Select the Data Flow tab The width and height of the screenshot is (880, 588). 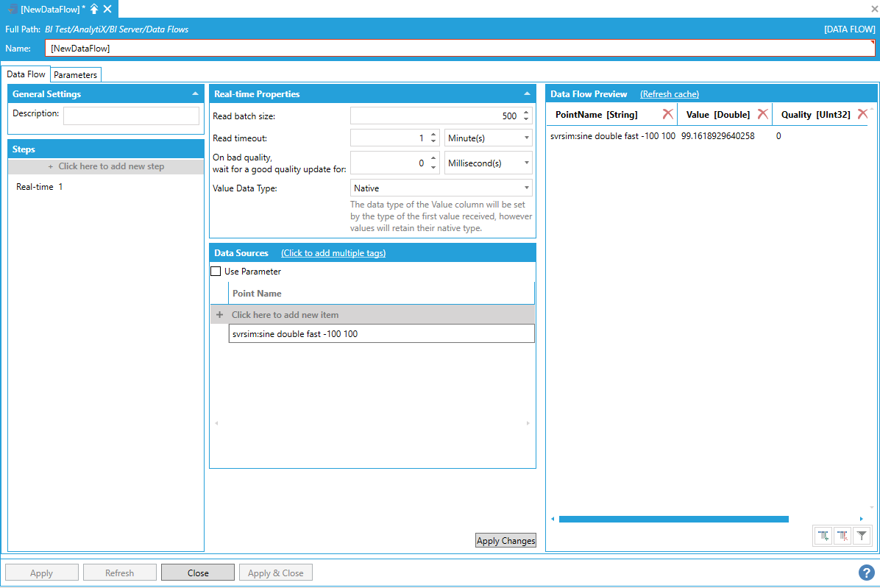click(26, 74)
